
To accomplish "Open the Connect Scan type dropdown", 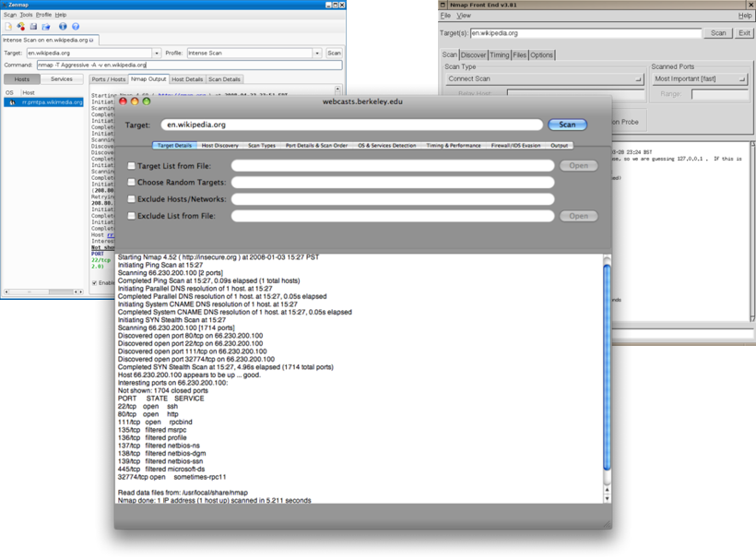I will (x=545, y=78).
